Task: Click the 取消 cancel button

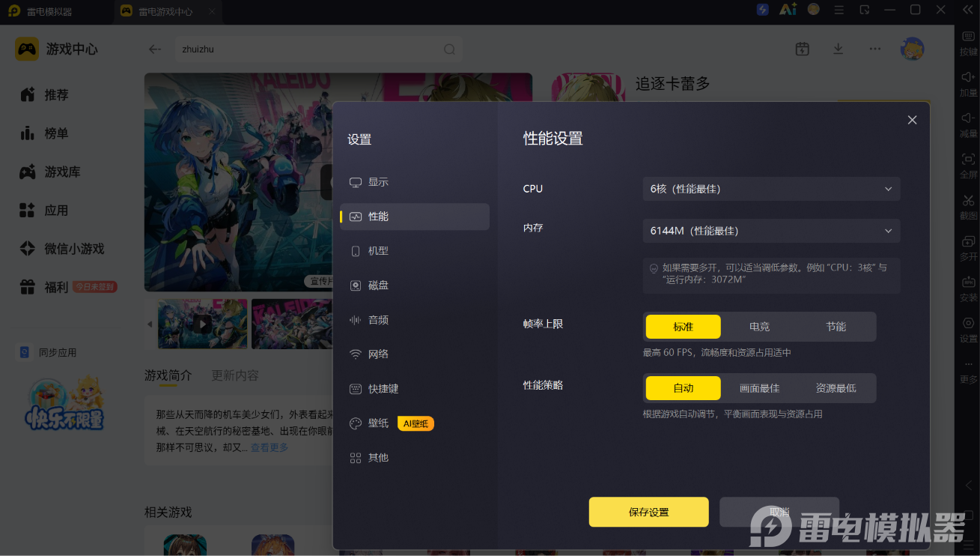Action: [779, 512]
